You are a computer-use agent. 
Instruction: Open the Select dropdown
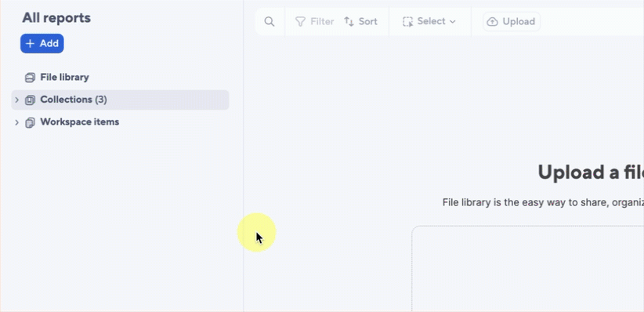coord(429,21)
